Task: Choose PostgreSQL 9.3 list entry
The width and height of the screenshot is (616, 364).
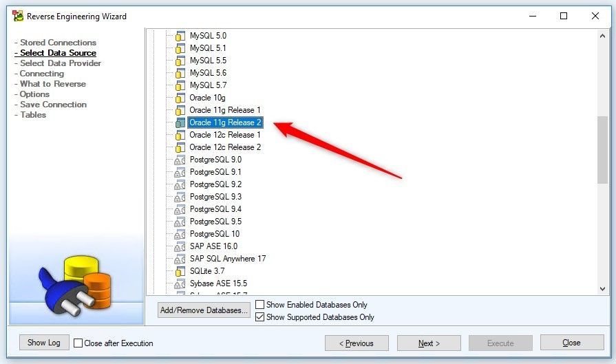Action: (215, 197)
